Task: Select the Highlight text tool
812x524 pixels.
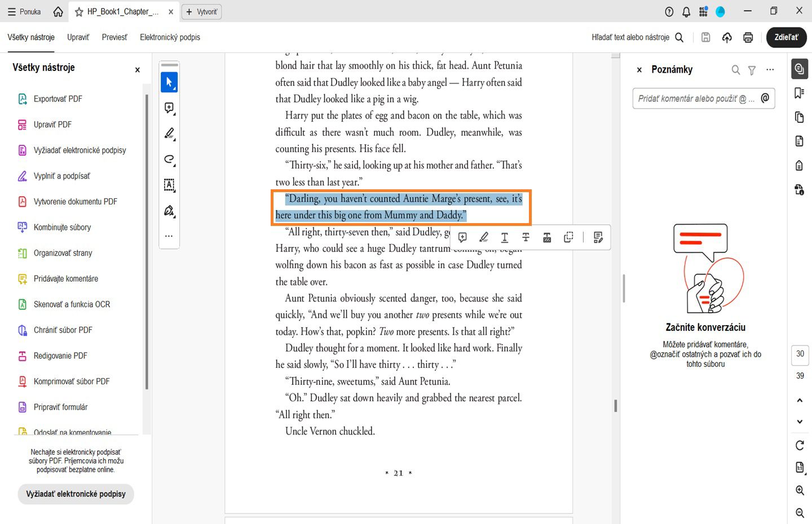Action: [483, 237]
